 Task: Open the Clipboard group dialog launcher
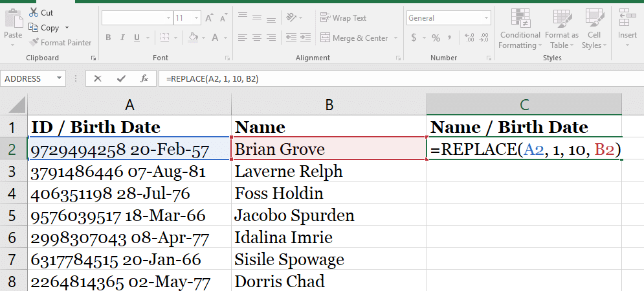point(94,58)
